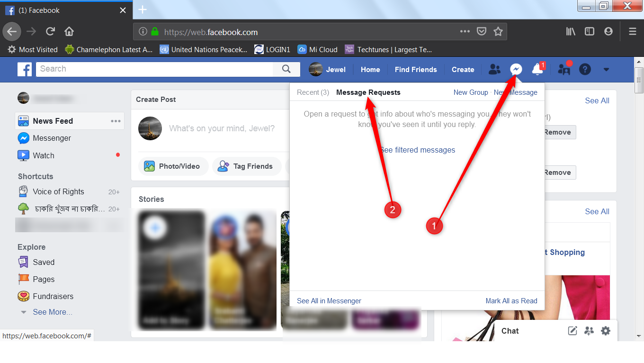
Task: Open the Add to Story card
Action: pos(171,270)
